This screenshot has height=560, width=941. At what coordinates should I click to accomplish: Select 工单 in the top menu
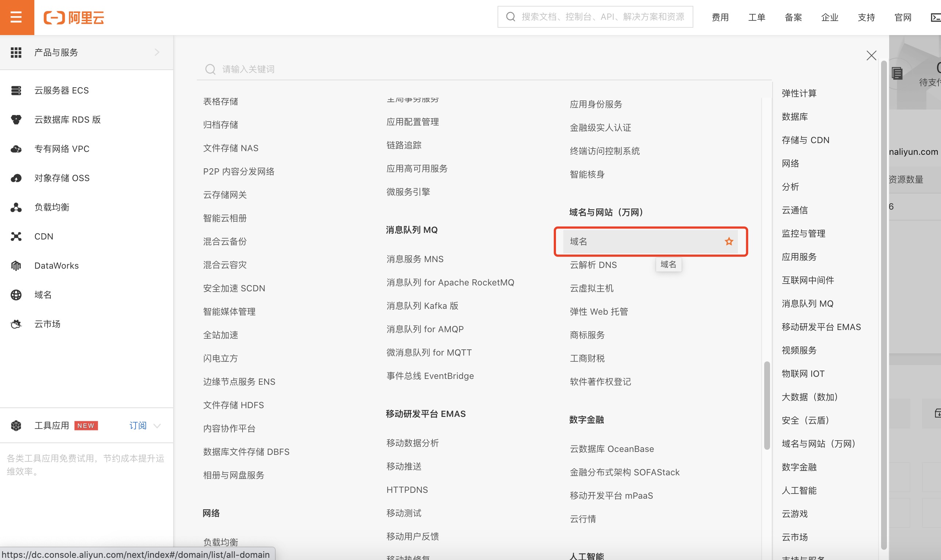(757, 17)
